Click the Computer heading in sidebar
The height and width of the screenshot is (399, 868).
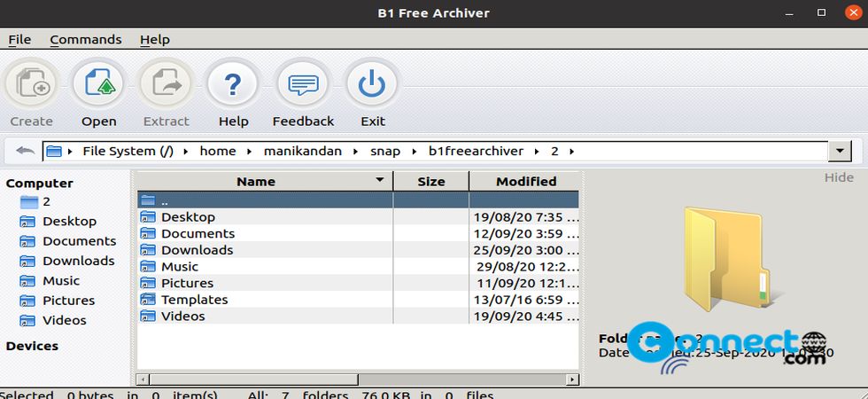point(39,183)
